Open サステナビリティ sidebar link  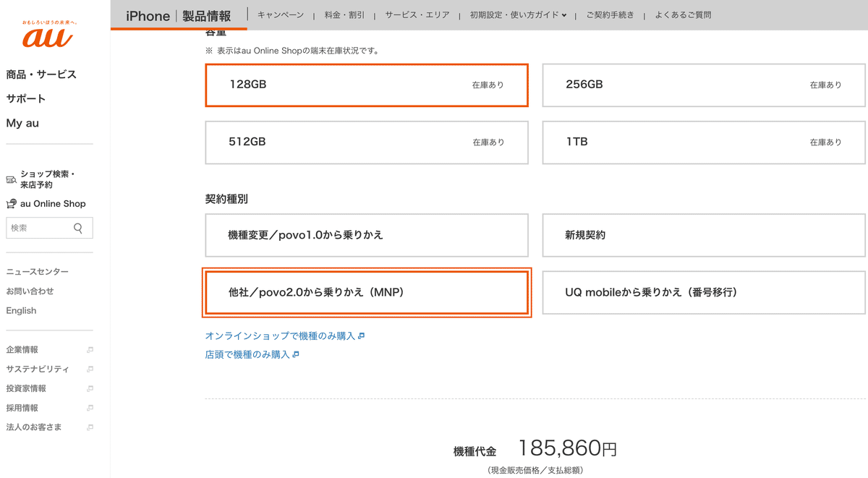tap(38, 370)
